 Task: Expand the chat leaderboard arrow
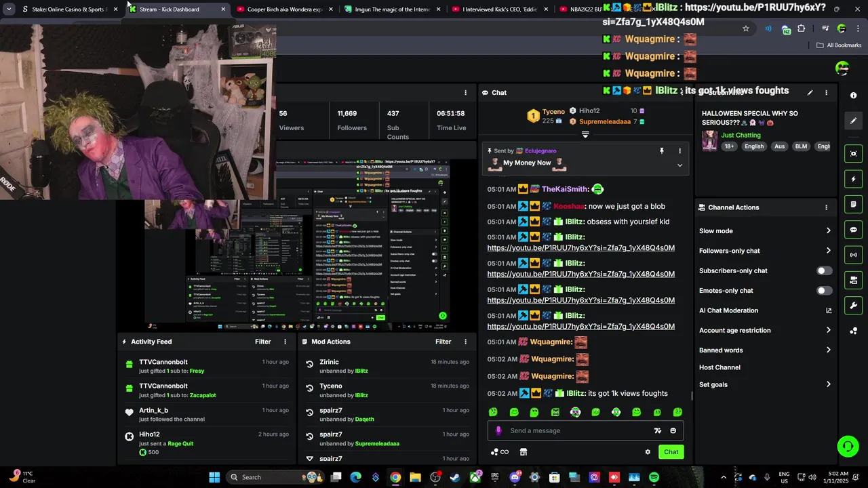(585, 134)
